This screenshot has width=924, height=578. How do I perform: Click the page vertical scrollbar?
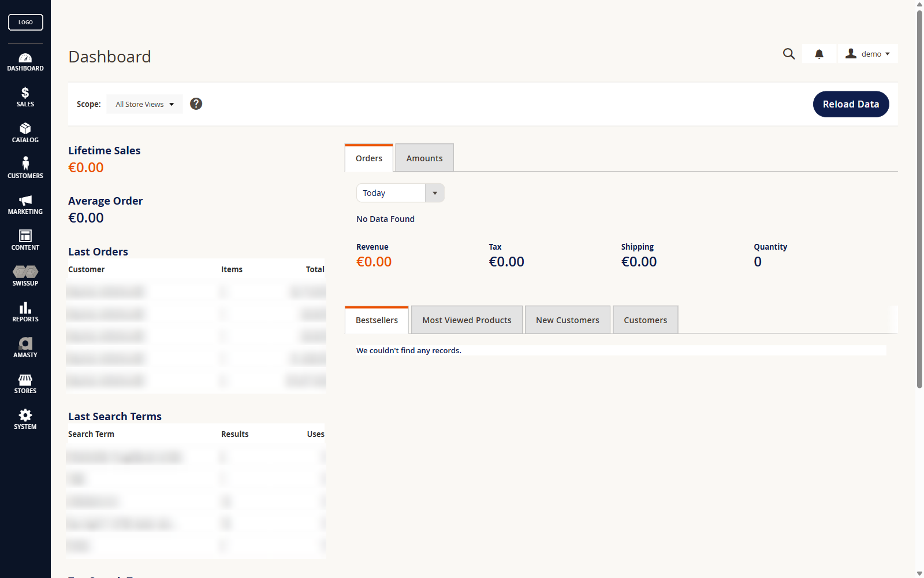(x=919, y=199)
